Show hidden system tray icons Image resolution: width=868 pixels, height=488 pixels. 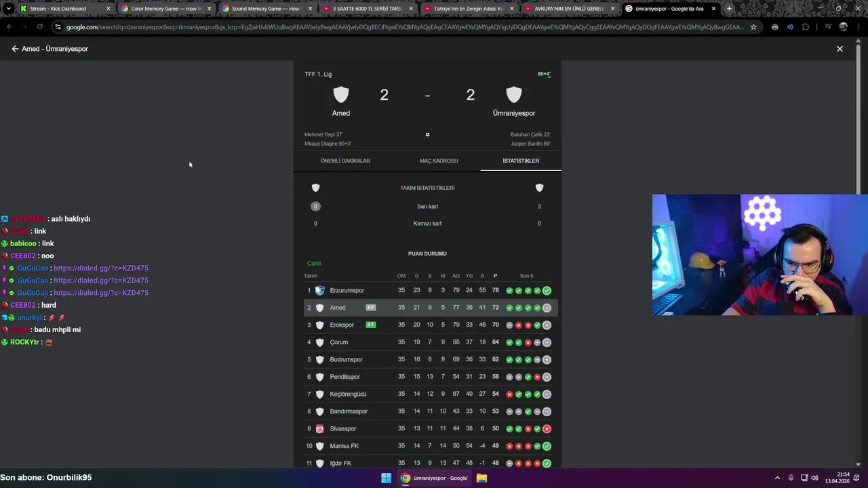(x=777, y=478)
